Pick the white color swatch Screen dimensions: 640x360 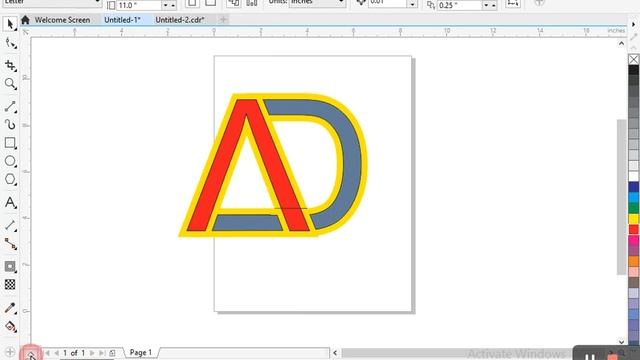coord(633,176)
